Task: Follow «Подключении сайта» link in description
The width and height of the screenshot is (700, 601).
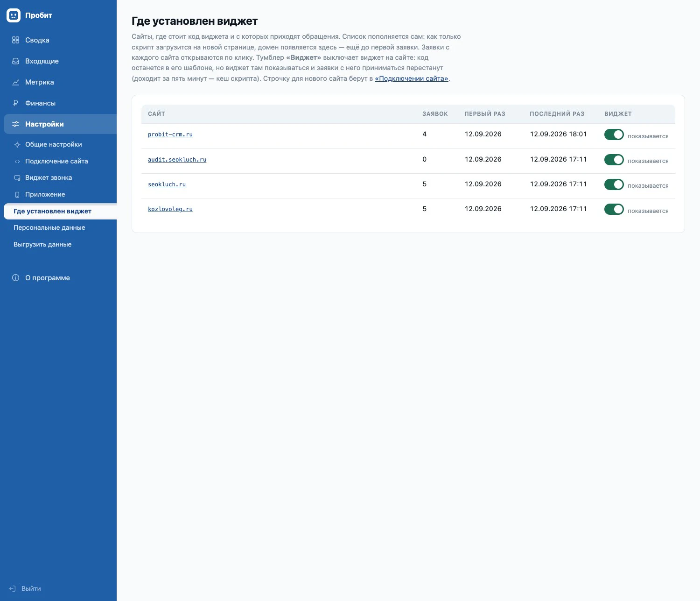Action: tap(412, 78)
